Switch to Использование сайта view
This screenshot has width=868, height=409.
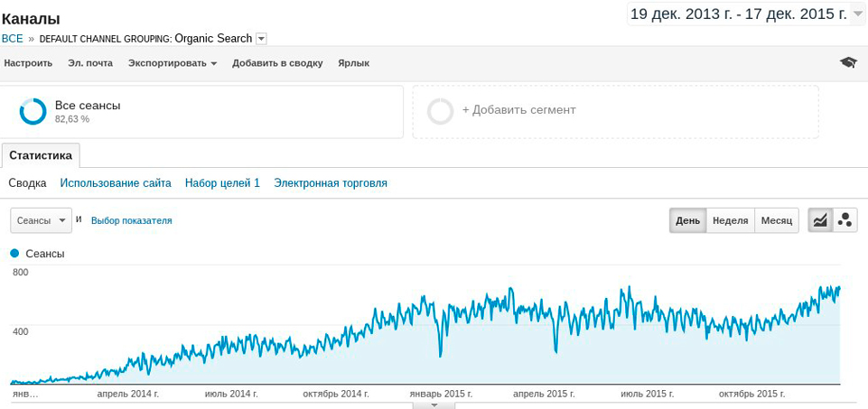click(116, 183)
